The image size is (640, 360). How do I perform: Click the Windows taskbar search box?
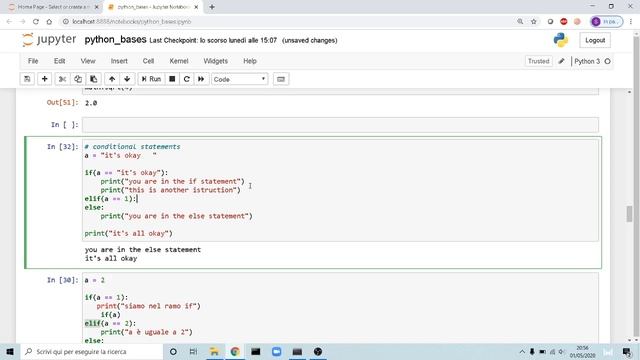point(91,351)
